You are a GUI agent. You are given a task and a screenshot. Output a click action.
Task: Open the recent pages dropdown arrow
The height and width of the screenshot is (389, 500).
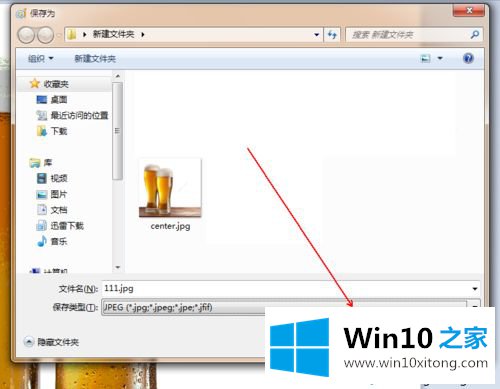coord(58,35)
